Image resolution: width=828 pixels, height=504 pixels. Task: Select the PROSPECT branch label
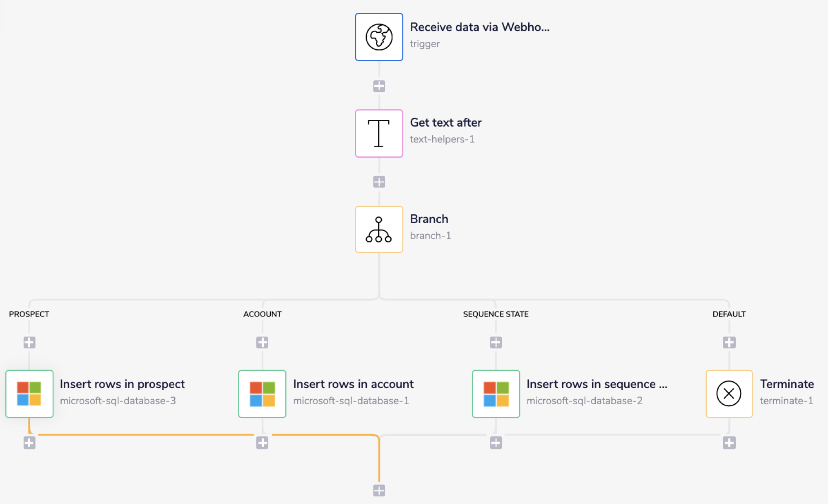pyautogui.click(x=29, y=314)
